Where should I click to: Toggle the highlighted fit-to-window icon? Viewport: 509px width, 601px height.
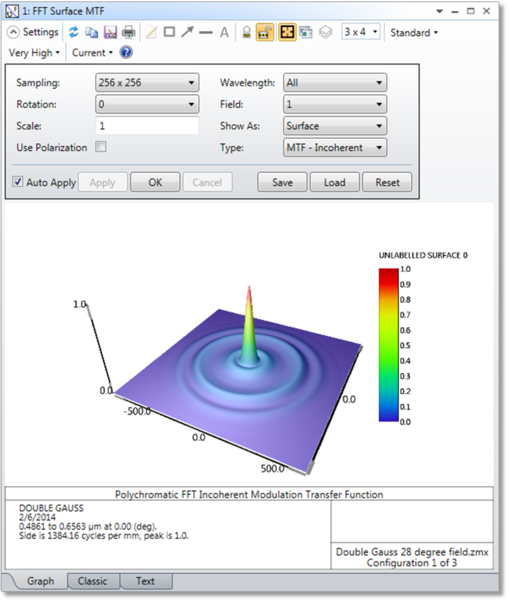tap(287, 32)
